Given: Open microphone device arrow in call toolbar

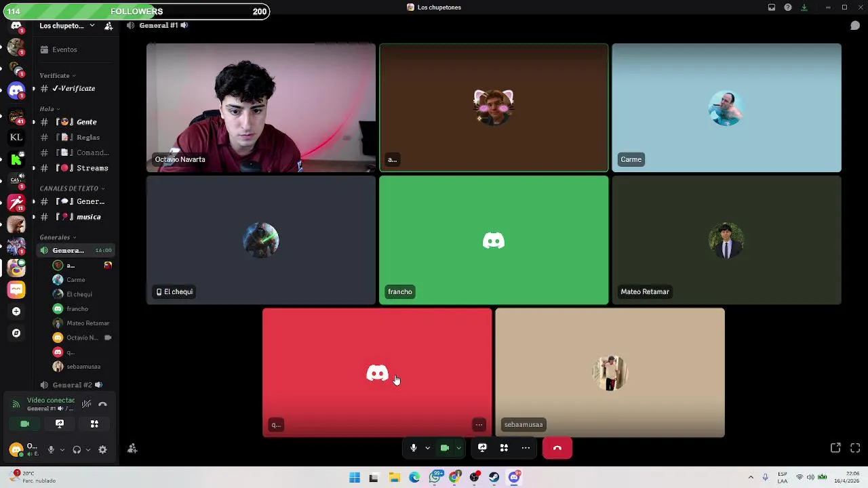Looking at the screenshot, I should point(427,448).
